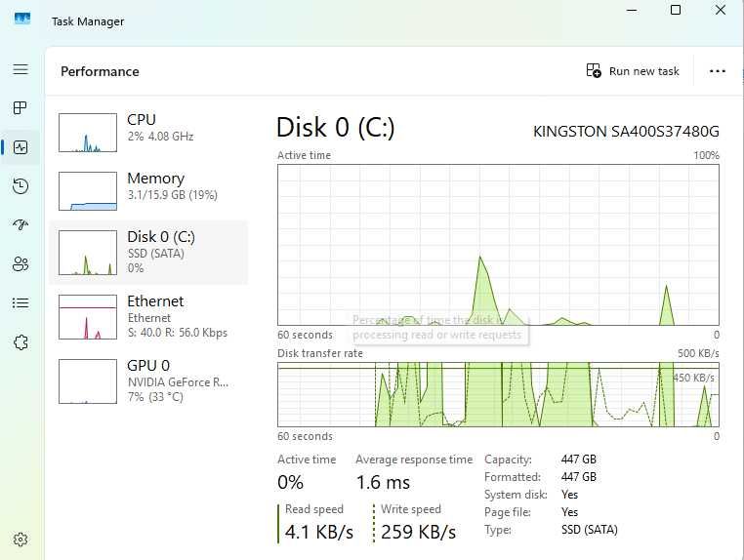744x560 pixels.
Task: Go to the Processes page icon
Action: tap(21, 108)
